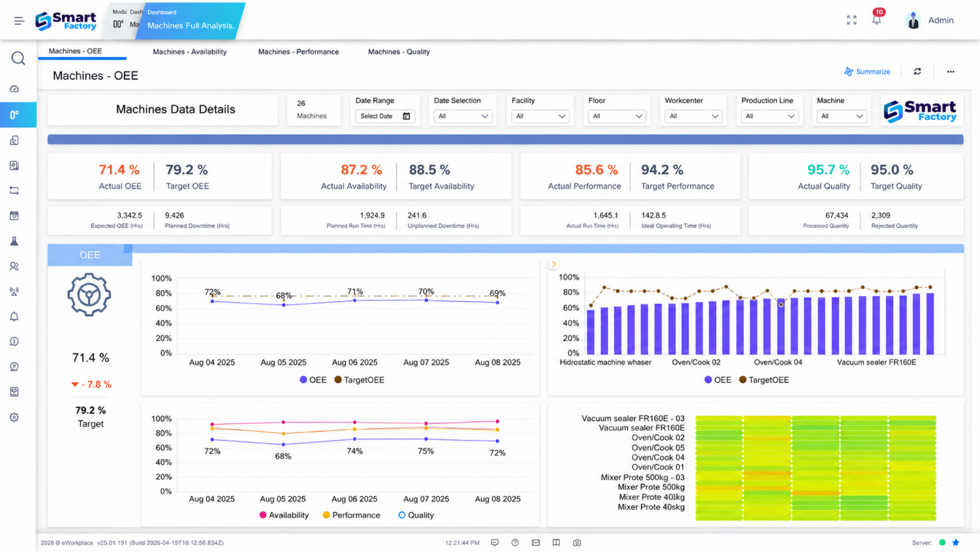Click the Summarize button
This screenshot has height=552, width=980.
point(867,72)
